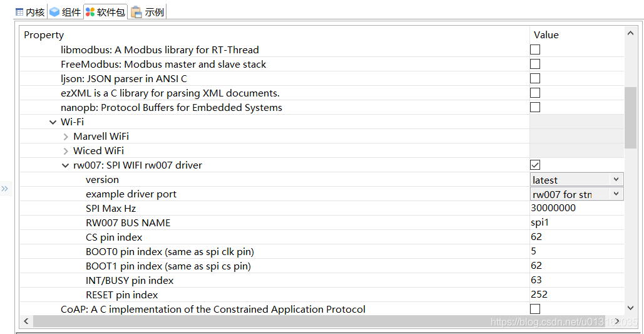Screen dimensions: 644x334
Task: Expand the left side panel double-arrow
Action: [x=4, y=189]
